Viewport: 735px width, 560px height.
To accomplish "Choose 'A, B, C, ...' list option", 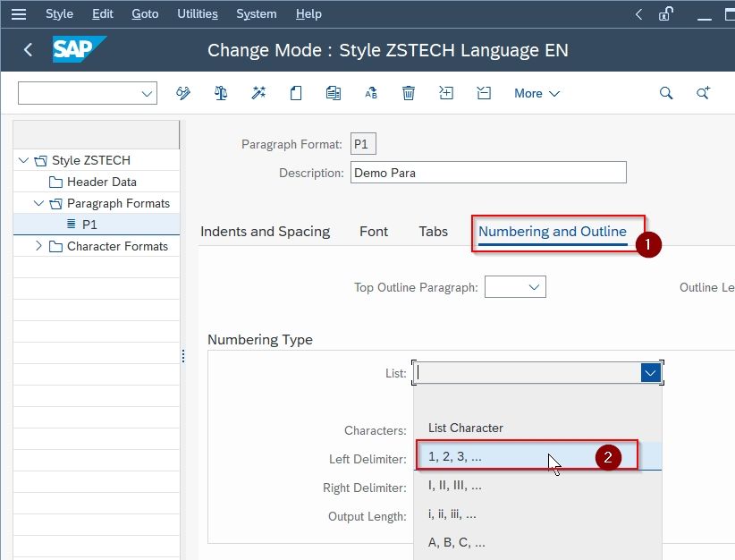I will click(537, 542).
